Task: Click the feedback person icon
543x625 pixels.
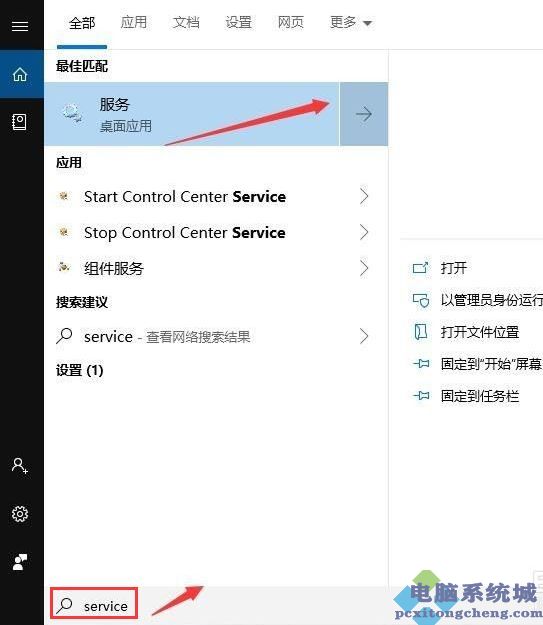Action: click(20, 562)
